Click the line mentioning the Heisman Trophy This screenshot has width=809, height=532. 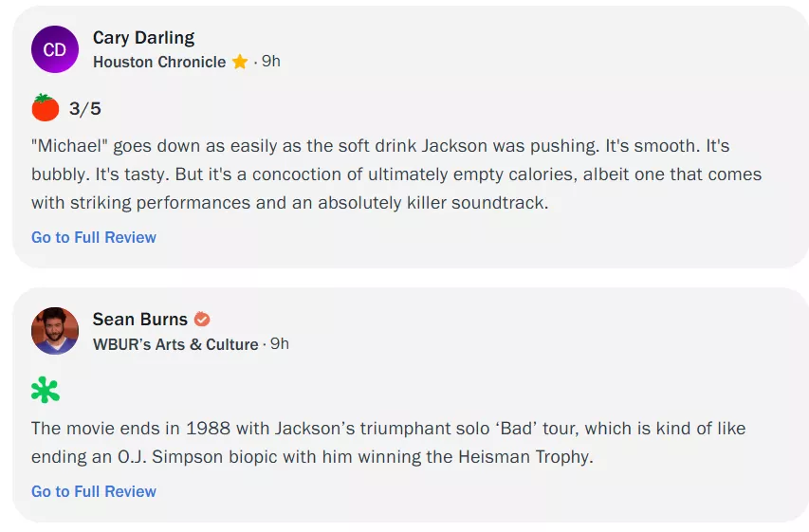311,457
